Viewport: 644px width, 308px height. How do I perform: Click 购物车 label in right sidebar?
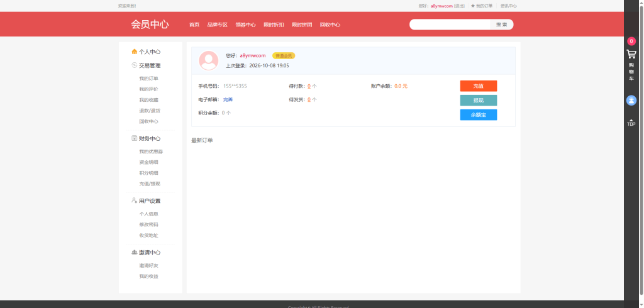[x=631, y=72]
